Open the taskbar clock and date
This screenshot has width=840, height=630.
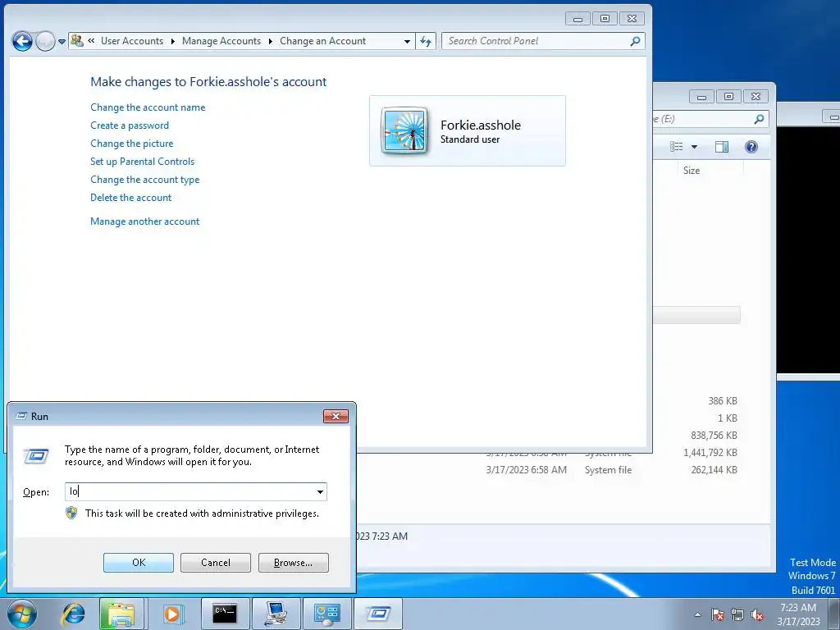pyautogui.click(x=798, y=614)
